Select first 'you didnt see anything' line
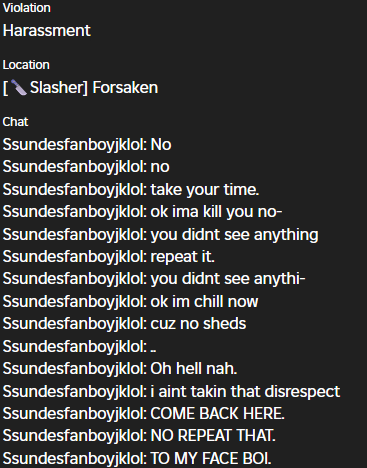This screenshot has width=367, height=468. (x=160, y=234)
